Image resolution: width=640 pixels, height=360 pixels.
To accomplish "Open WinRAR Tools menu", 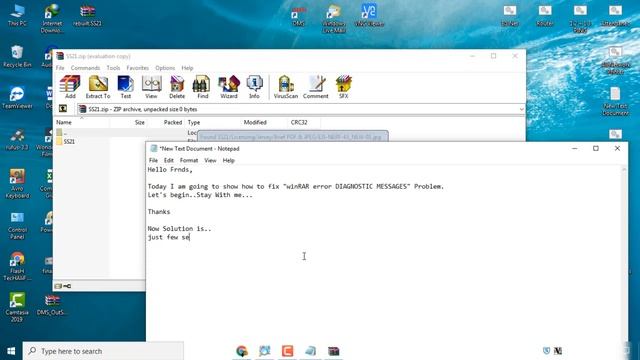I will coord(113,68).
